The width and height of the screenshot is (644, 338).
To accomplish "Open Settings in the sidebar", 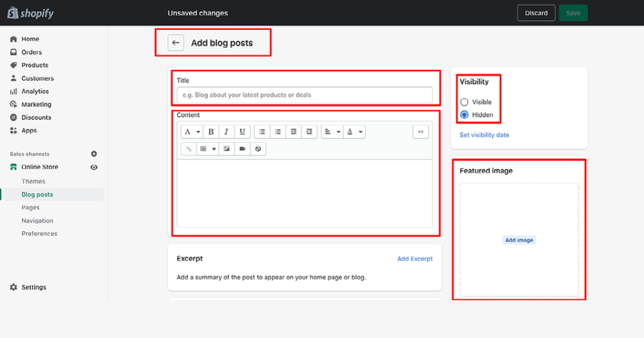I will pos(33,287).
